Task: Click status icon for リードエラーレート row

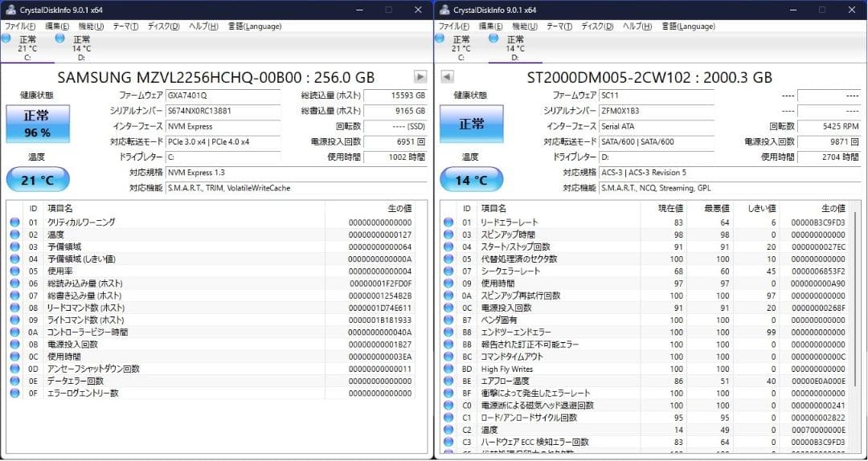Action: pyautogui.click(x=448, y=222)
